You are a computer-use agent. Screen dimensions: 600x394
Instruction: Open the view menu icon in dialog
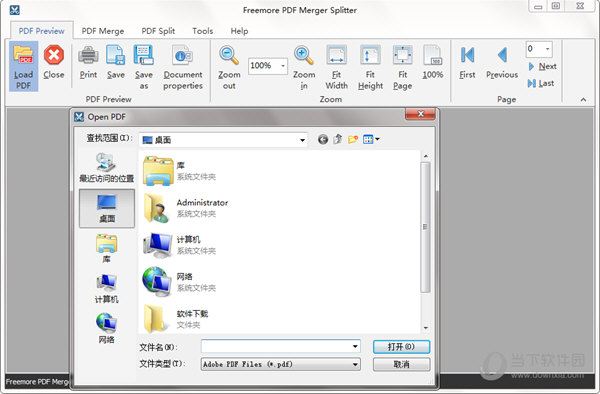point(370,139)
